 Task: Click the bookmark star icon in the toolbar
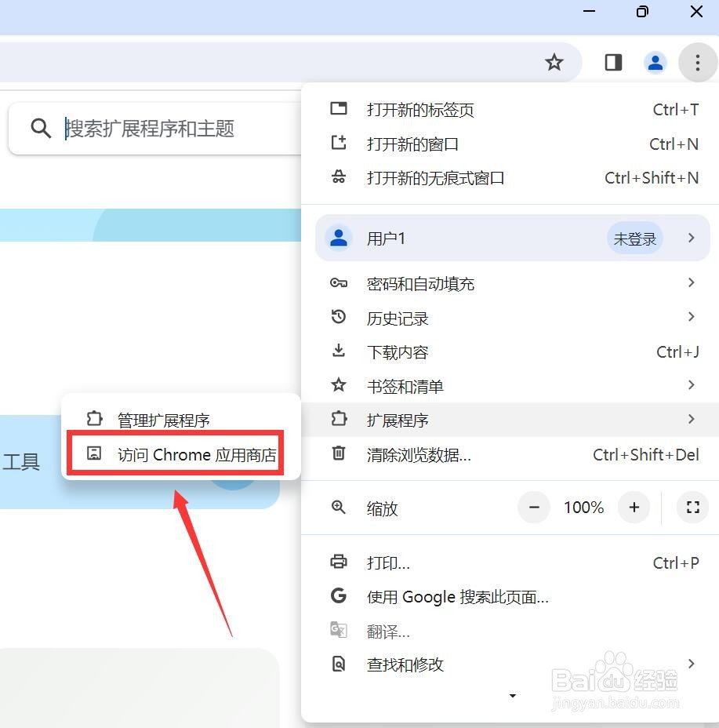click(x=554, y=62)
